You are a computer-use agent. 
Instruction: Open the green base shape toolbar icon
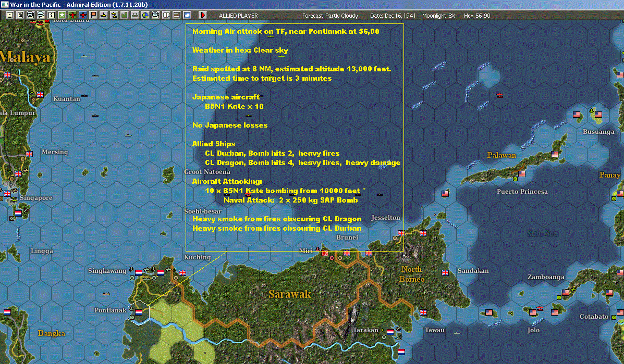click(124, 15)
